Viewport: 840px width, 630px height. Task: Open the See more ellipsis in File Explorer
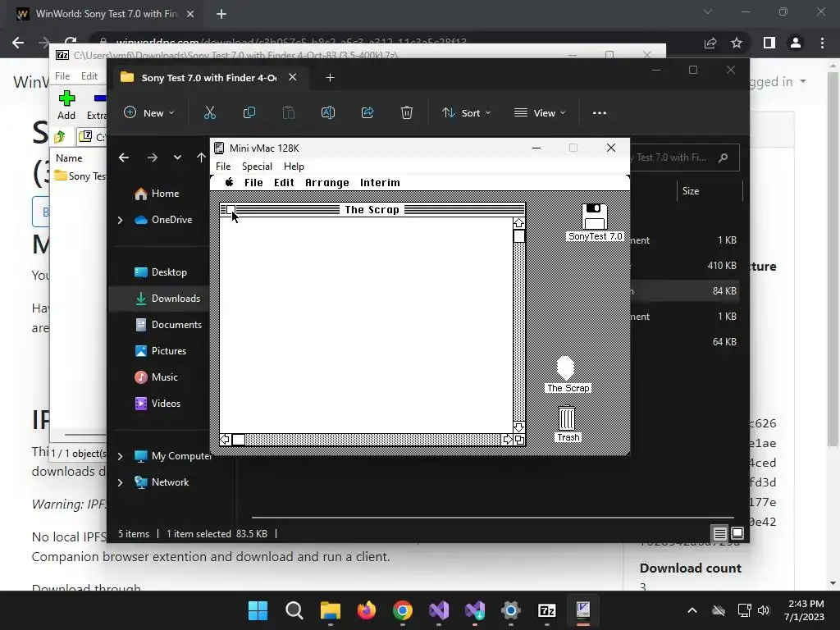[x=600, y=112]
